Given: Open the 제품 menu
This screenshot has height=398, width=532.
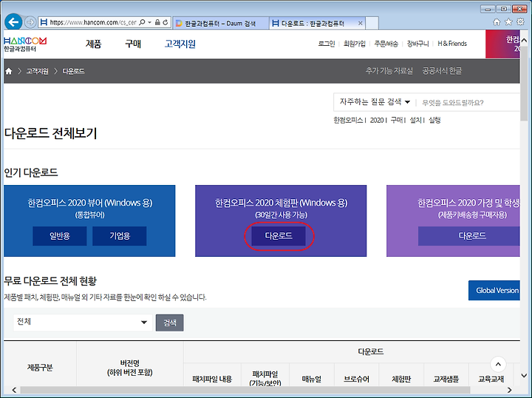Looking at the screenshot, I should 93,44.
